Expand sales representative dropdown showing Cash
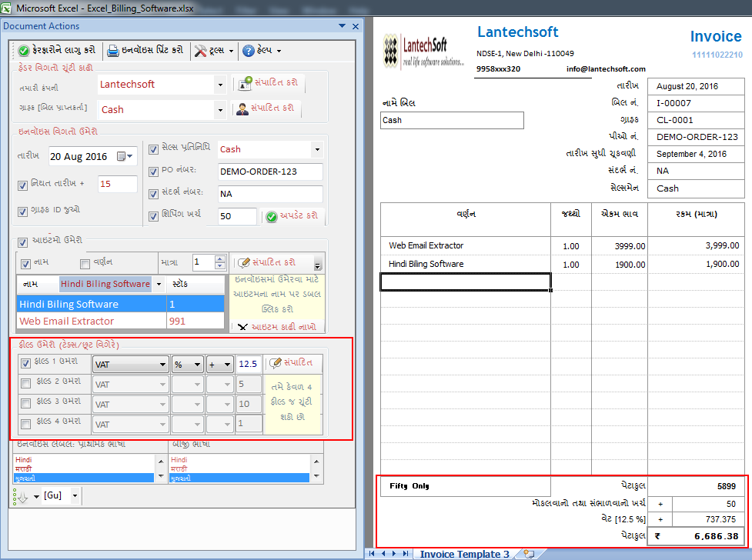752x560 pixels. [317, 149]
